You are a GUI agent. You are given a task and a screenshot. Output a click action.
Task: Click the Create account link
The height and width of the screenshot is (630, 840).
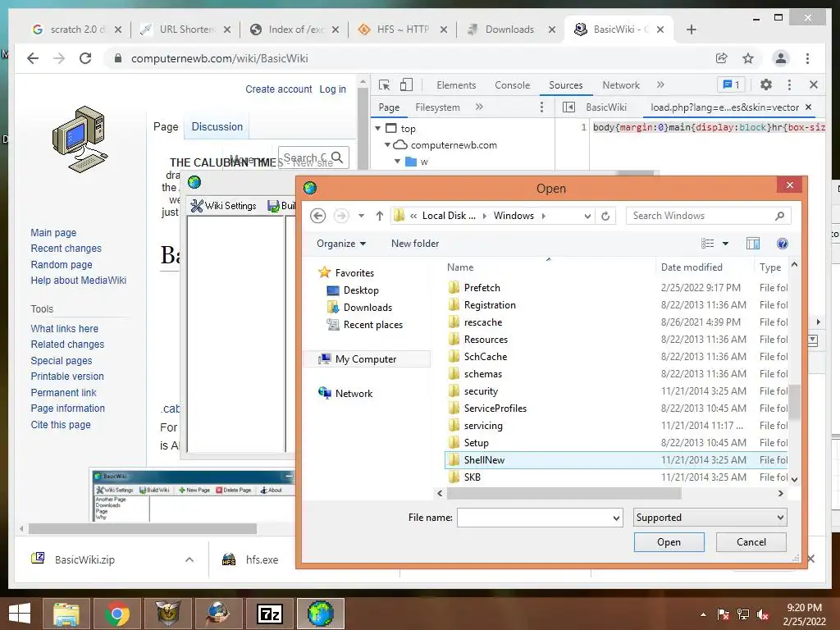click(x=279, y=89)
